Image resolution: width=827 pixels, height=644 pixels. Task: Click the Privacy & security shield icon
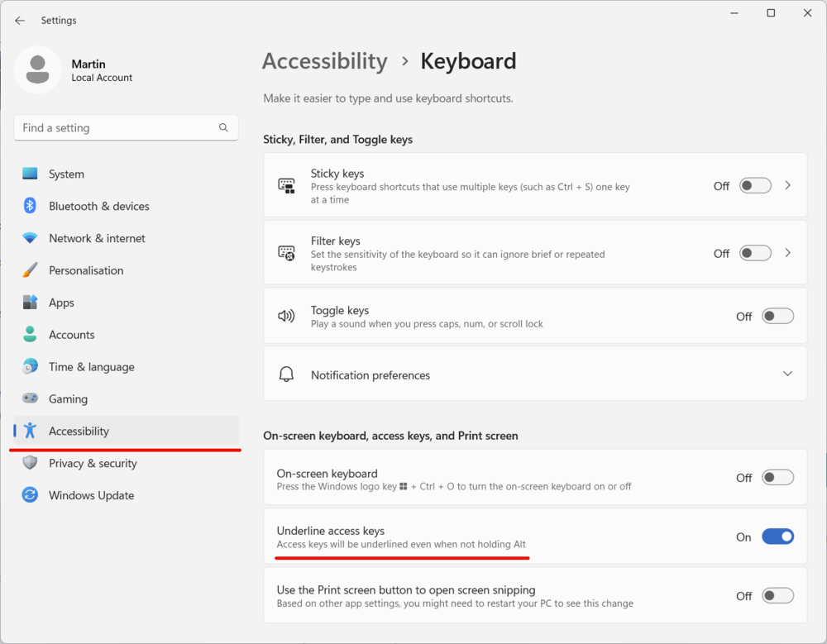(x=30, y=463)
